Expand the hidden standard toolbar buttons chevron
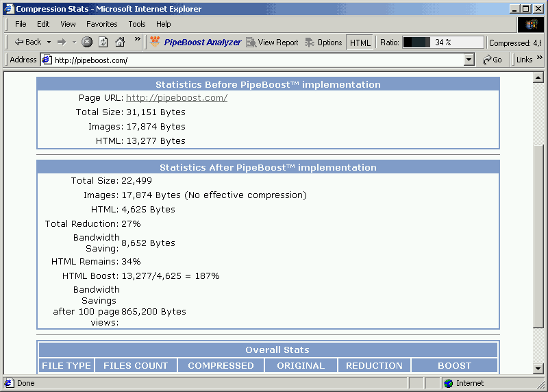 point(137,40)
